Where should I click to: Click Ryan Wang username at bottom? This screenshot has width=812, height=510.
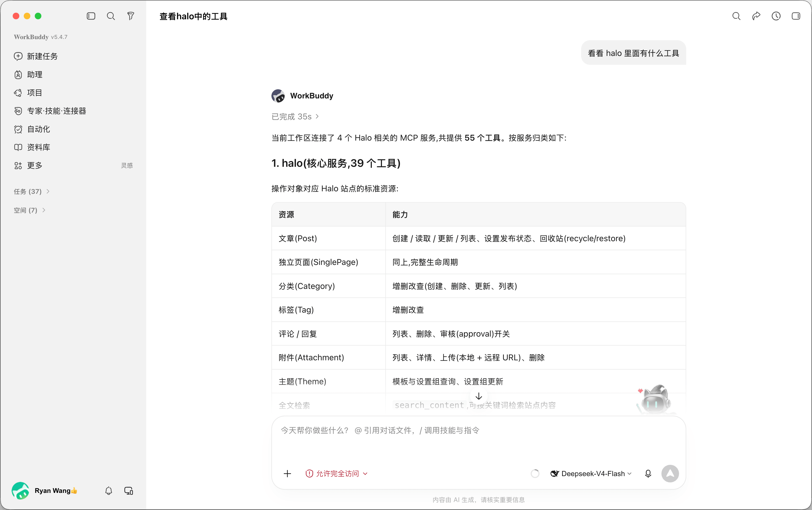(x=56, y=490)
